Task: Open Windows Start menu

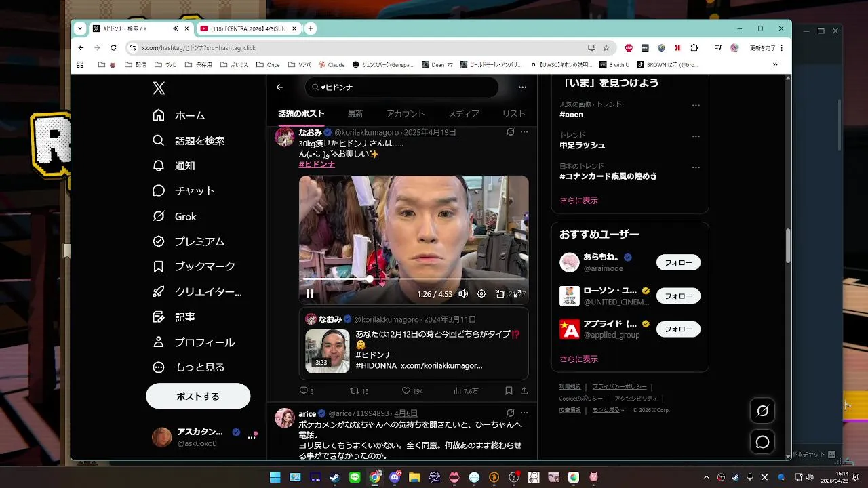Action: (x=275, y=477)
